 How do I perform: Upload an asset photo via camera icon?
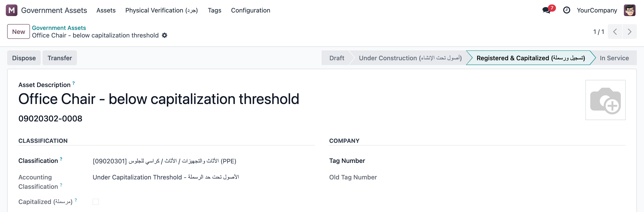point(605,100)
